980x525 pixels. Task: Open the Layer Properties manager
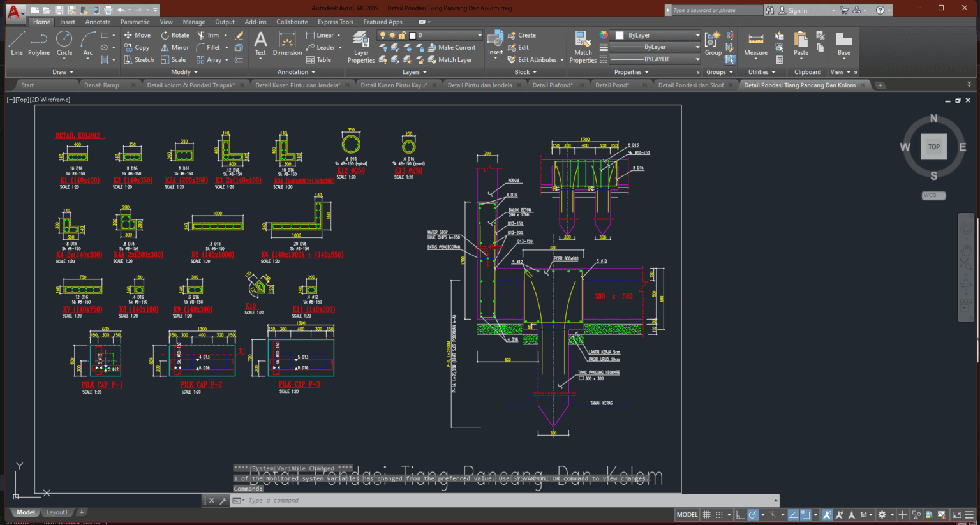(x=360, y=46)
